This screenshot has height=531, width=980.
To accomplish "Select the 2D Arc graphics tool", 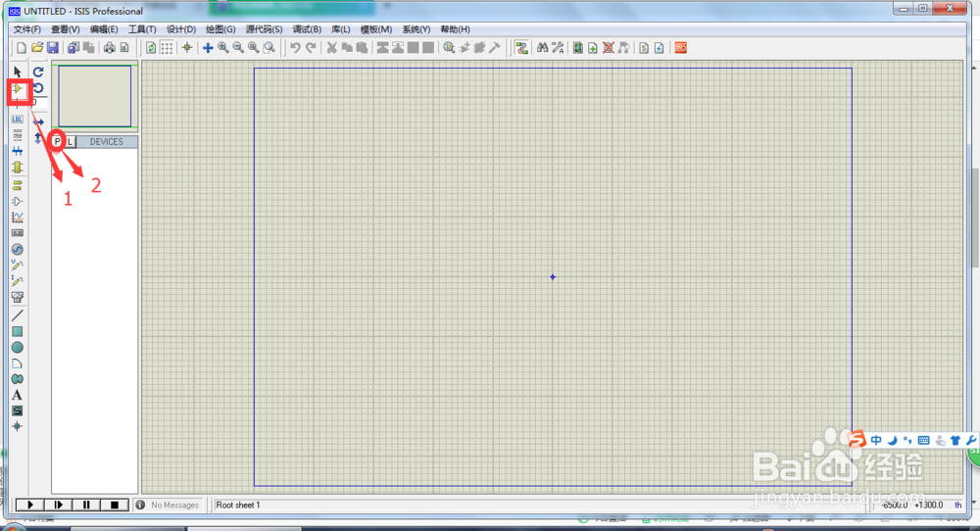I will pyautogui.click(x=18, y=363).
